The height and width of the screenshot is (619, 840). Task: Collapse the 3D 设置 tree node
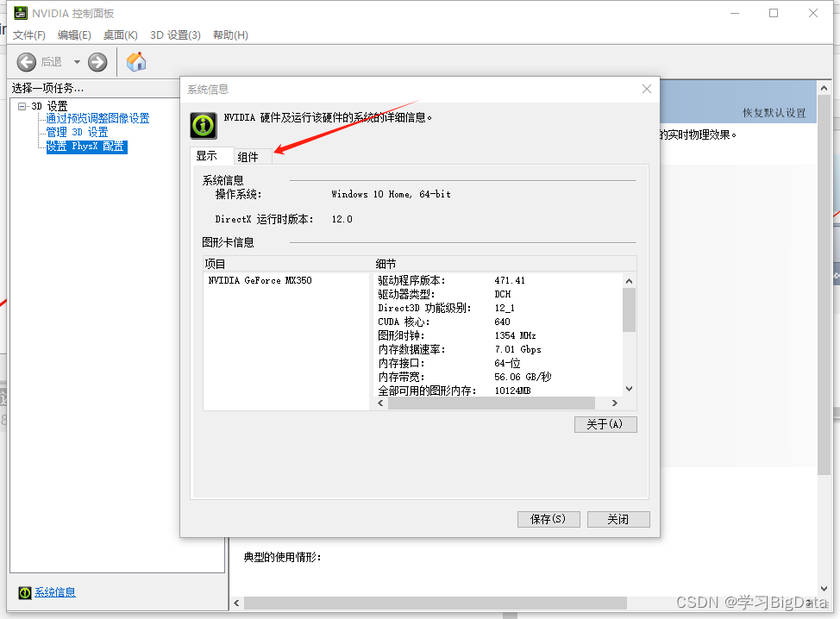coord(22,106)
